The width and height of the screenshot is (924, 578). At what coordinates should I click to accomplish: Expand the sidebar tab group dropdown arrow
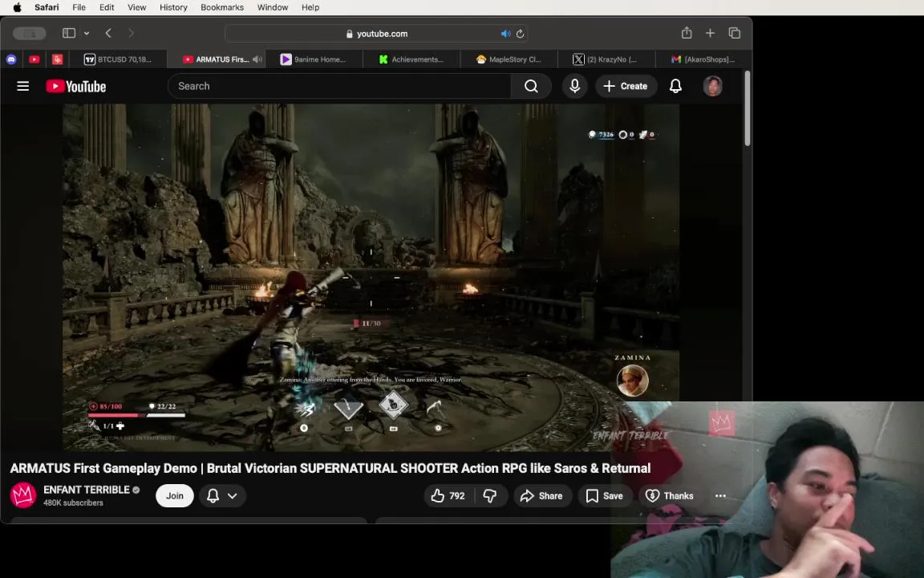coord(87,34)
